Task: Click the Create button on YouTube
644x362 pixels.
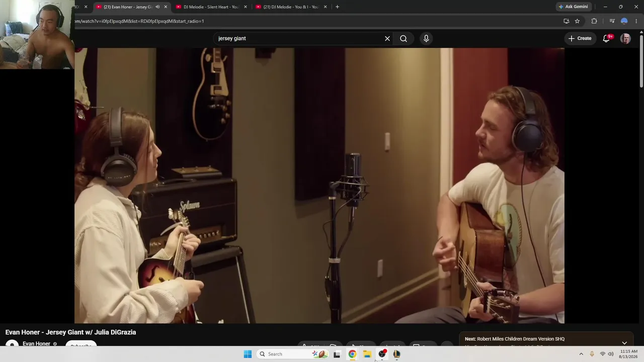Action: 580,38
